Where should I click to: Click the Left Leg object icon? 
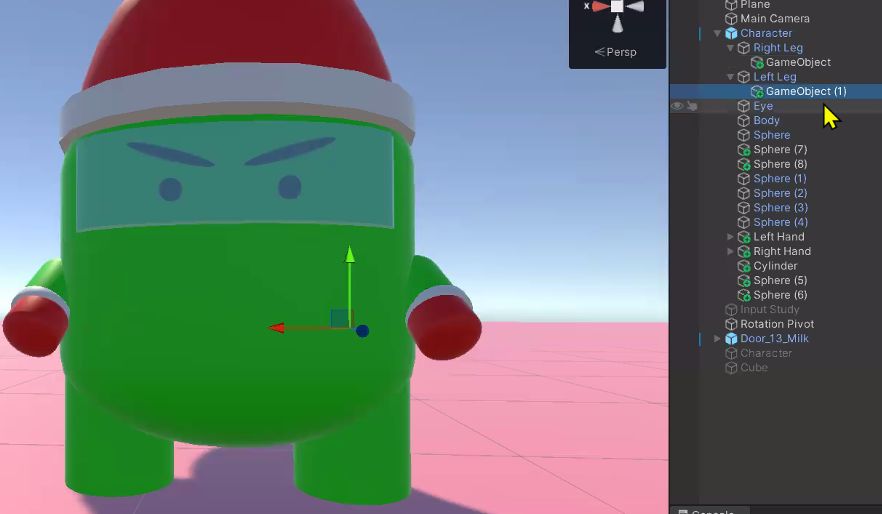[744, 77]
